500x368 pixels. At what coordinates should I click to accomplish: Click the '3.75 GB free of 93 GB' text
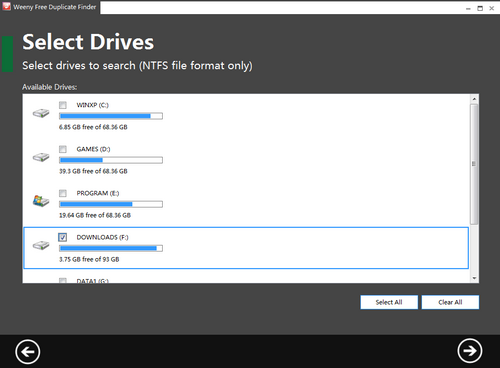[89, 259]
